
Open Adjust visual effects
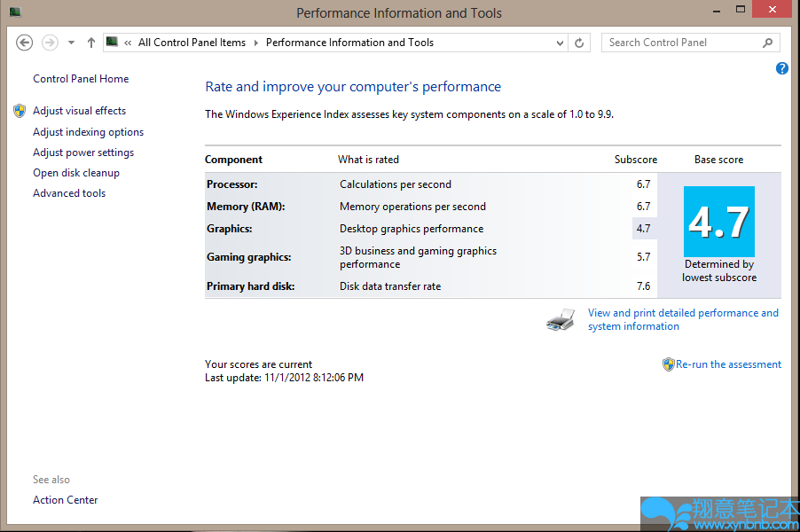coord(79,111)
